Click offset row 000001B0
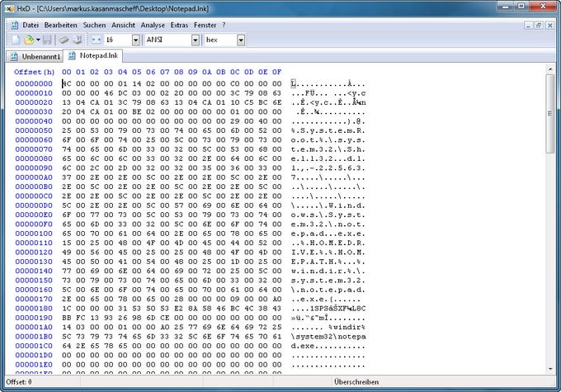This screenshot has width=561, height=392. click(34, 337)
